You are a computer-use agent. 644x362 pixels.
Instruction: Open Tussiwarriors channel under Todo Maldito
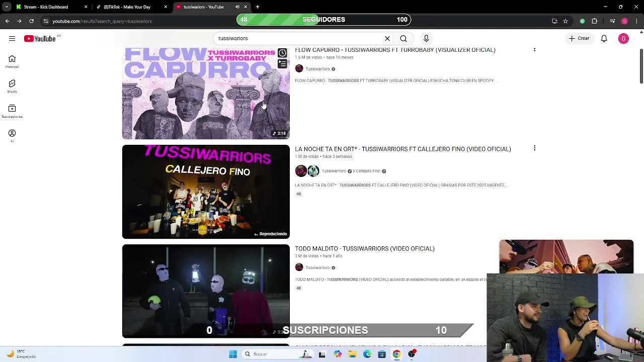click(x=317, y=267)
